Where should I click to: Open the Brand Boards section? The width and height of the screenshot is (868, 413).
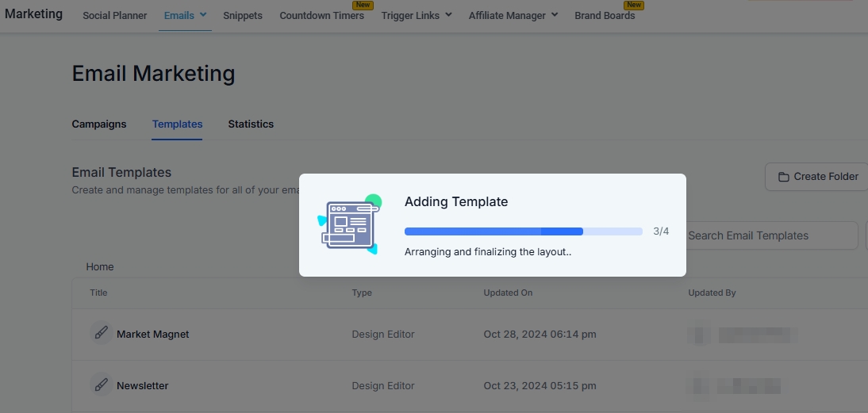click(x=605, y=16)
